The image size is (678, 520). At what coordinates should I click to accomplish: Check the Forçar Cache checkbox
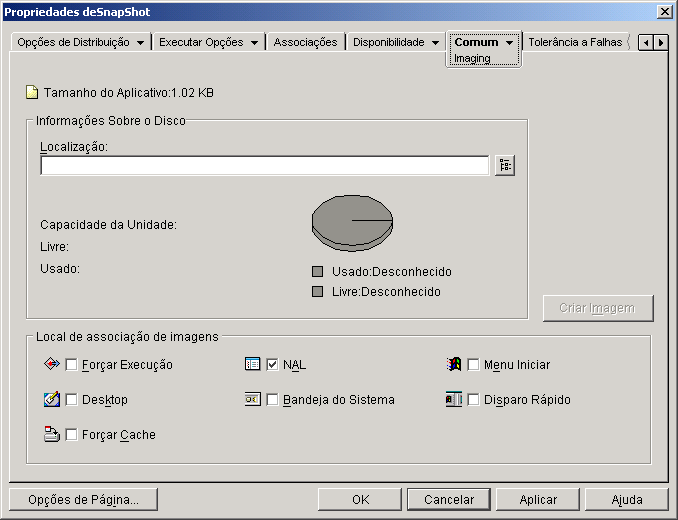[x=71, y=434]
